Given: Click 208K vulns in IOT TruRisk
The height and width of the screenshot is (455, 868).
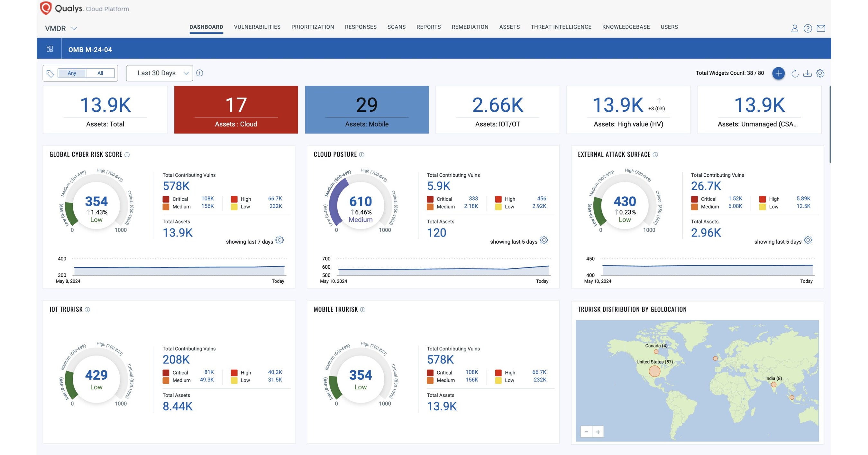Looking at the screenshot, I should point(176,360).
